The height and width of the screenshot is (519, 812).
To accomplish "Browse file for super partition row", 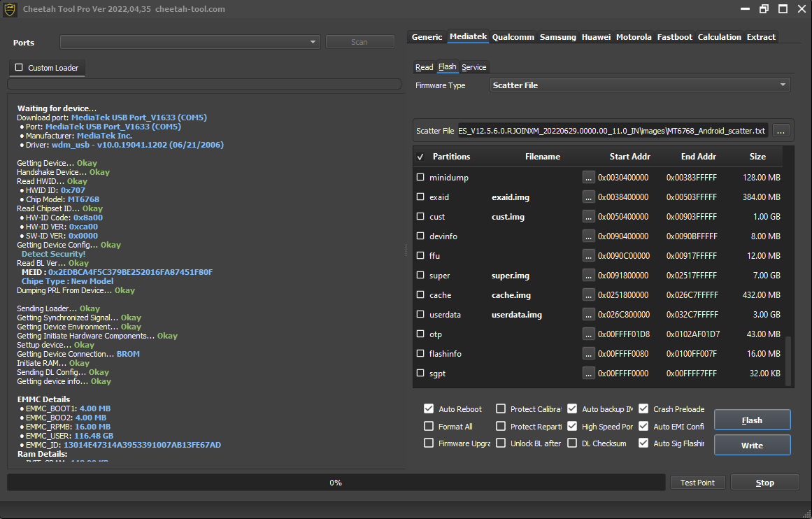I will click(588, 276).
